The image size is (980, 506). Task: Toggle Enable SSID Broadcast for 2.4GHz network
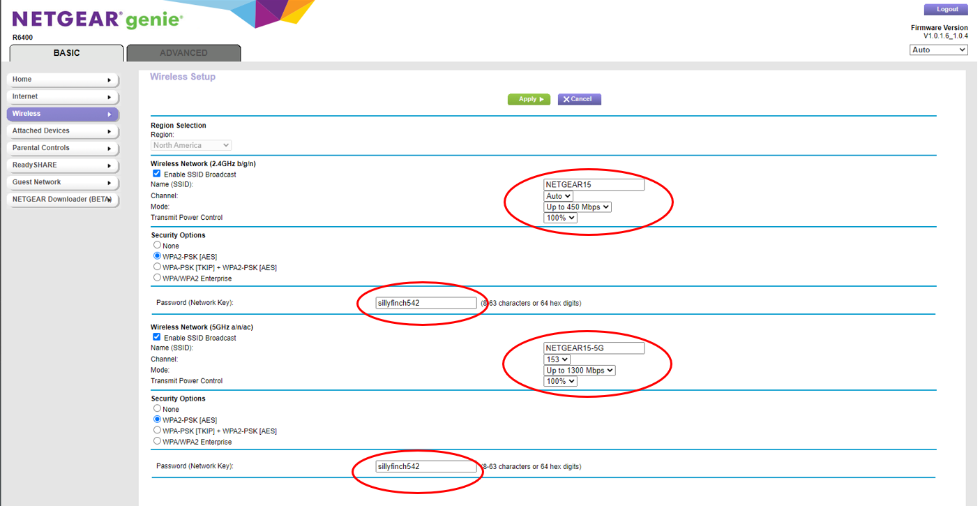(x=156, y=174)
